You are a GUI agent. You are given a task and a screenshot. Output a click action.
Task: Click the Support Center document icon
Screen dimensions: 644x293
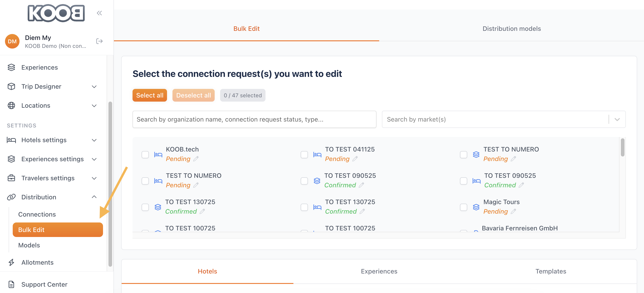coord(11,284)
